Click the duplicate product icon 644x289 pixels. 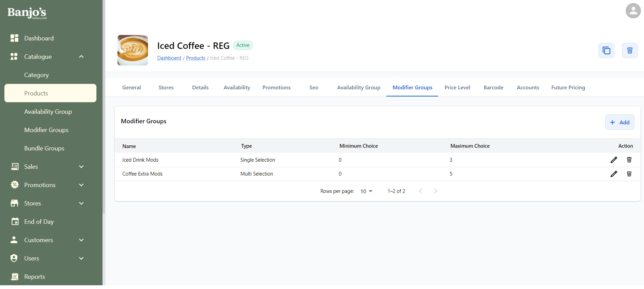point(606,51)
